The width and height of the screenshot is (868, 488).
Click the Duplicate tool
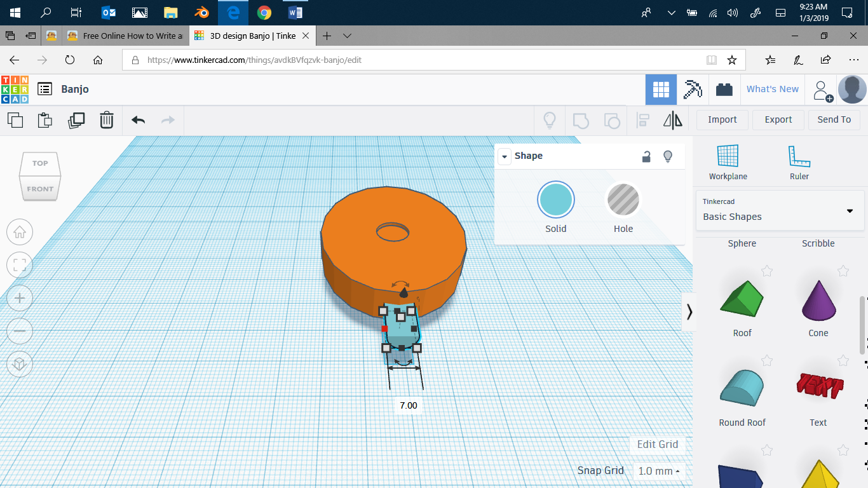point(76,119)
